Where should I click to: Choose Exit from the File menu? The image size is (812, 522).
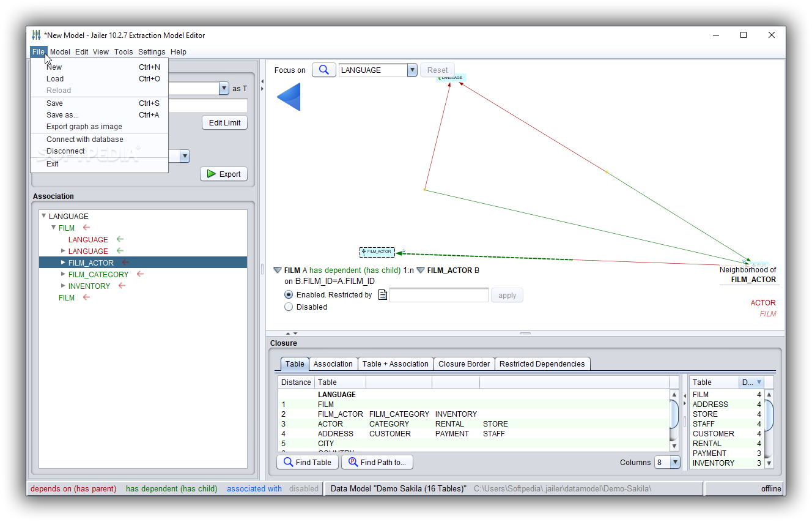pos(100,164)
